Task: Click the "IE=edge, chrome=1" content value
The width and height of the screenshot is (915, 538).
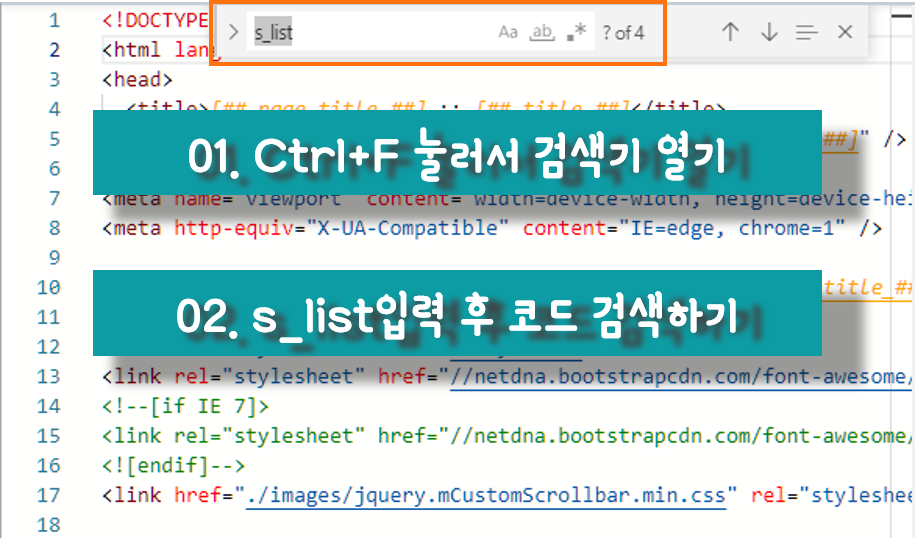Action: [x=732, y=228]
